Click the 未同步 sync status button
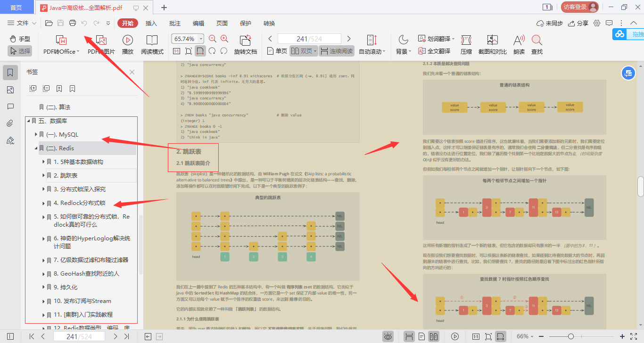 pyautogui.click(x=550, y=23)
